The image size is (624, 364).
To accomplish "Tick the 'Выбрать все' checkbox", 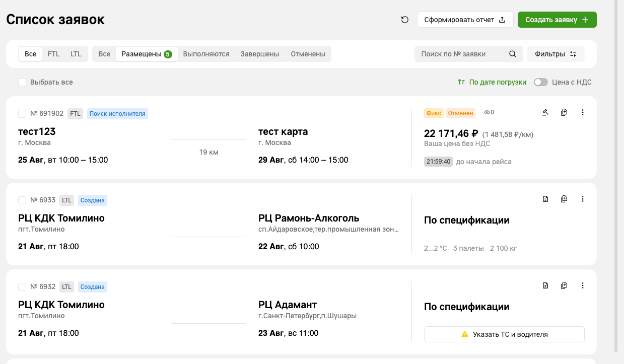I will click(x=22, y=82).
